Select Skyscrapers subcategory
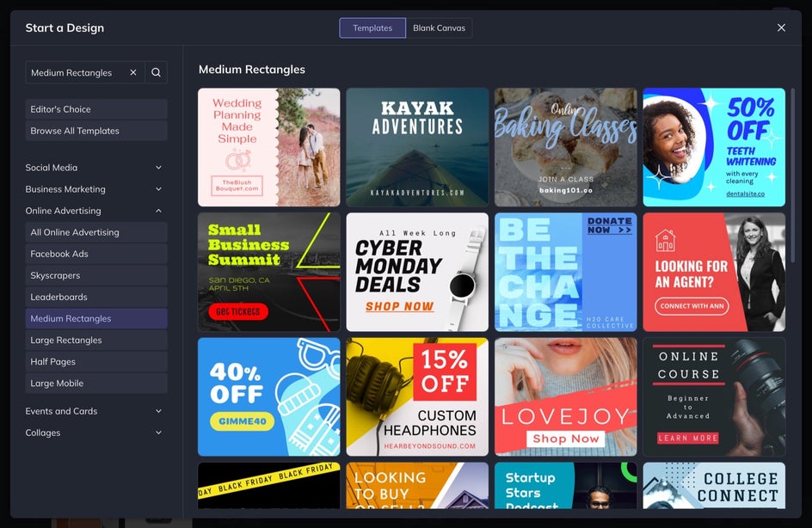The width and height of the screenshot is (812, 528). [96, 275]
